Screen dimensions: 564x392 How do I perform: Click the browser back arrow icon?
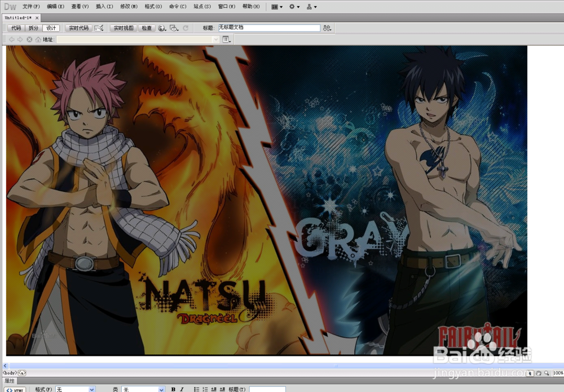11,39
